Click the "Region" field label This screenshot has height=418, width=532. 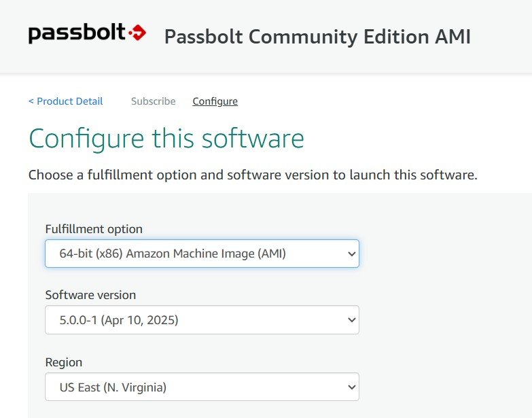point(64,362)
